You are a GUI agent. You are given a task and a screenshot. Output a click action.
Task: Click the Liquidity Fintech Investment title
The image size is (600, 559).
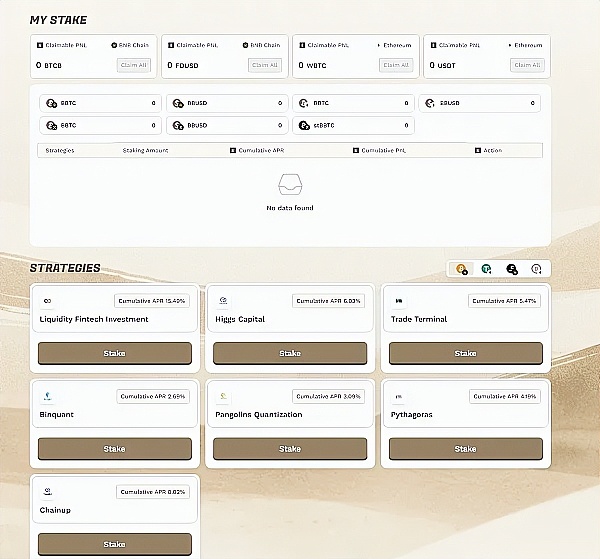click(x=94, y=319)
